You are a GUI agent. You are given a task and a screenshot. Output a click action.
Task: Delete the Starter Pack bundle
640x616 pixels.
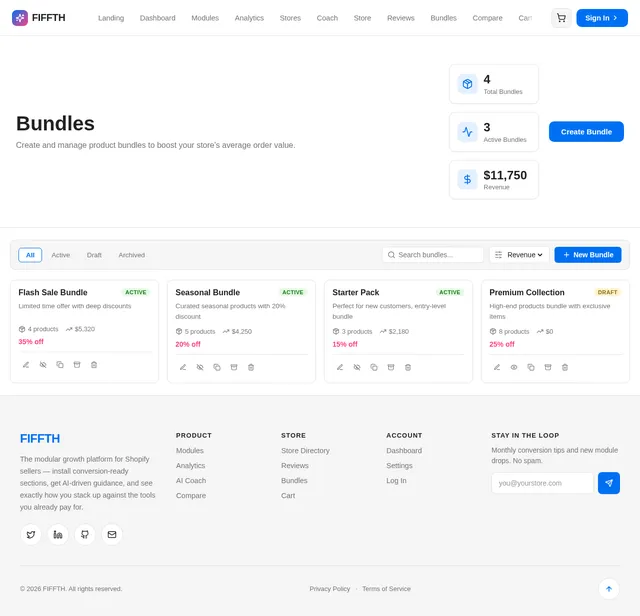click(x=408, y=367)
